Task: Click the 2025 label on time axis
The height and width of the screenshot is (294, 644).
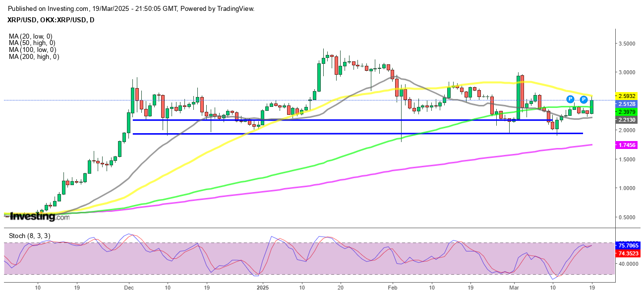Action: 263,287
